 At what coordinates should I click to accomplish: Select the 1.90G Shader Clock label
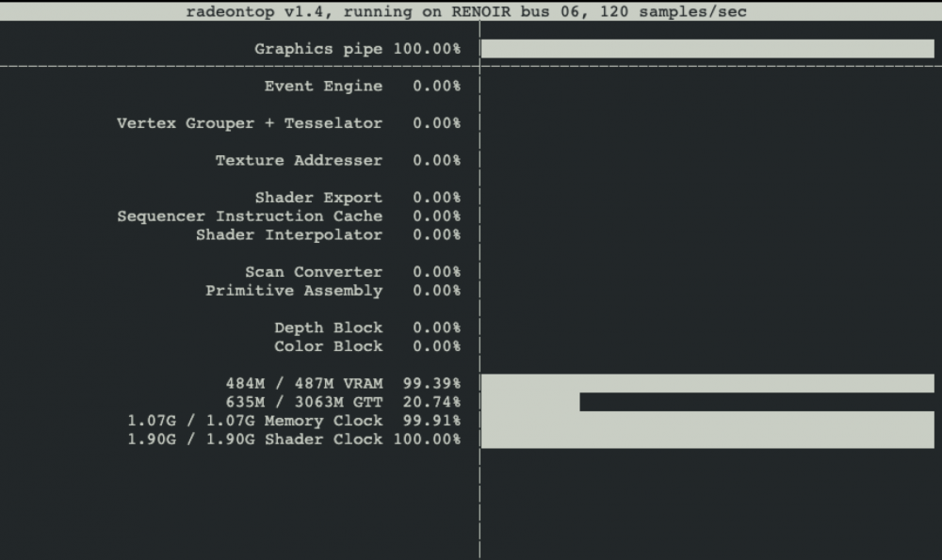(x=254, y=440)
